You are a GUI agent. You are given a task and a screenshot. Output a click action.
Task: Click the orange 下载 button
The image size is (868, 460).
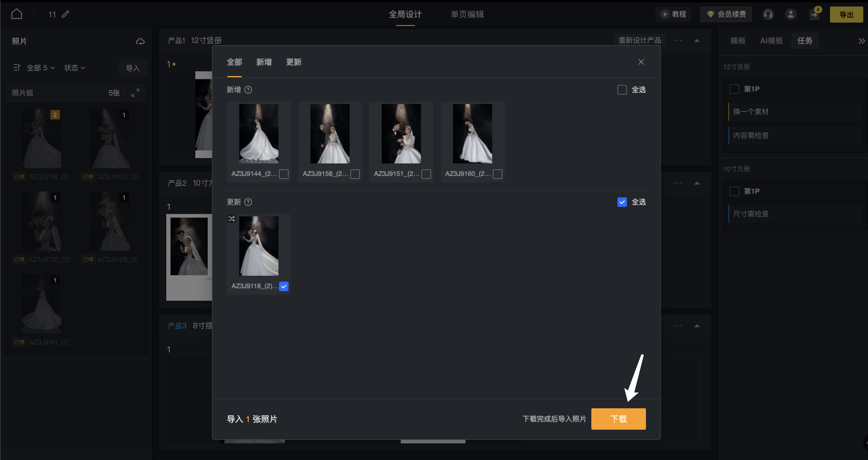click(618, 419)
